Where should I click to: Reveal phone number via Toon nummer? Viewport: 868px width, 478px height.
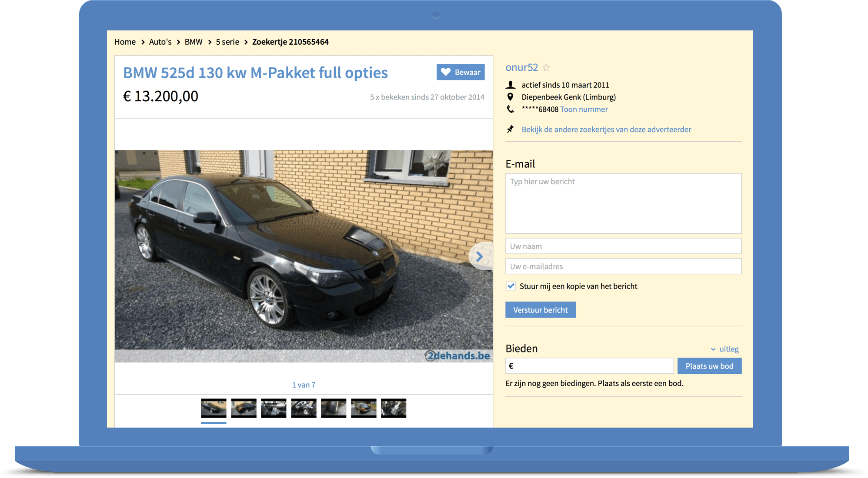[584, 110]
